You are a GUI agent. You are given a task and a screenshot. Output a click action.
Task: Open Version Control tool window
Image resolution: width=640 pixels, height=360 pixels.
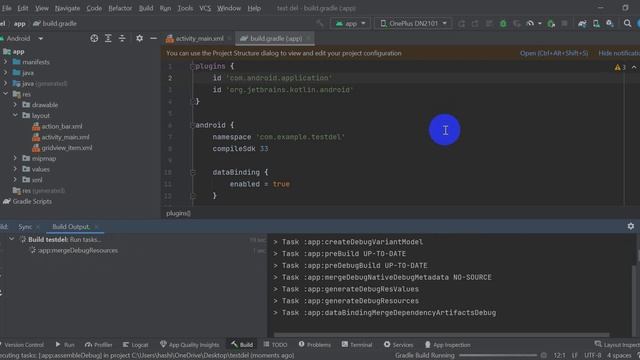[22, 345]
